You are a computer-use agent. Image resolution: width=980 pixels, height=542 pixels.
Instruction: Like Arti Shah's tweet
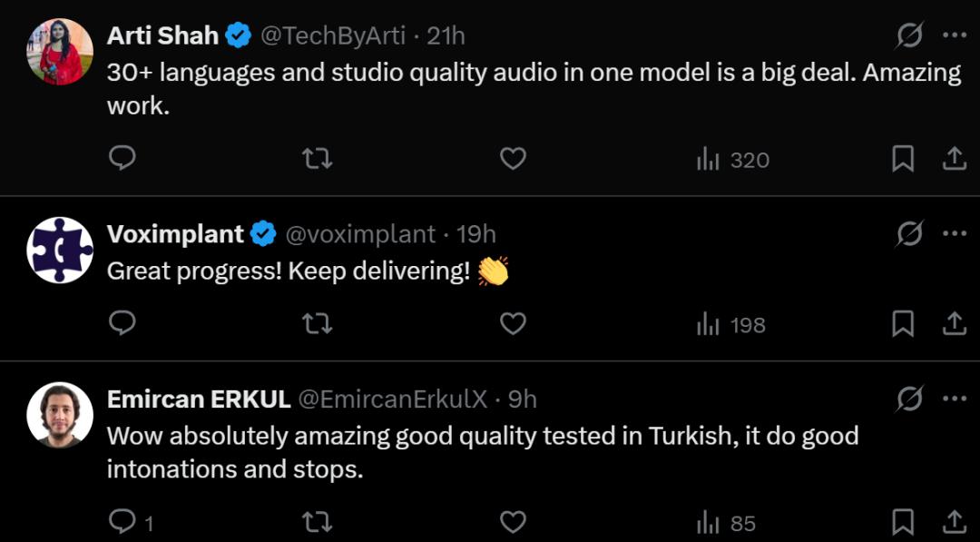[514, 159]
